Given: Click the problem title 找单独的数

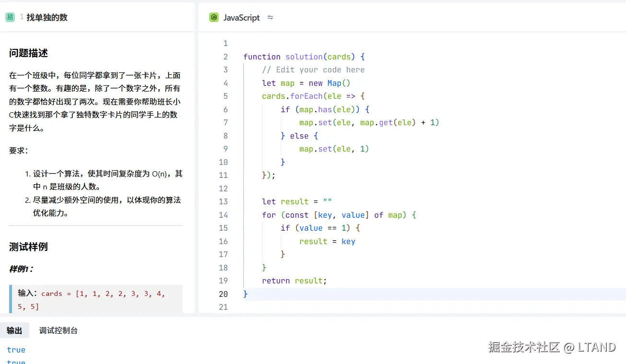Looking at the screenshot, I should click(47, 18).
